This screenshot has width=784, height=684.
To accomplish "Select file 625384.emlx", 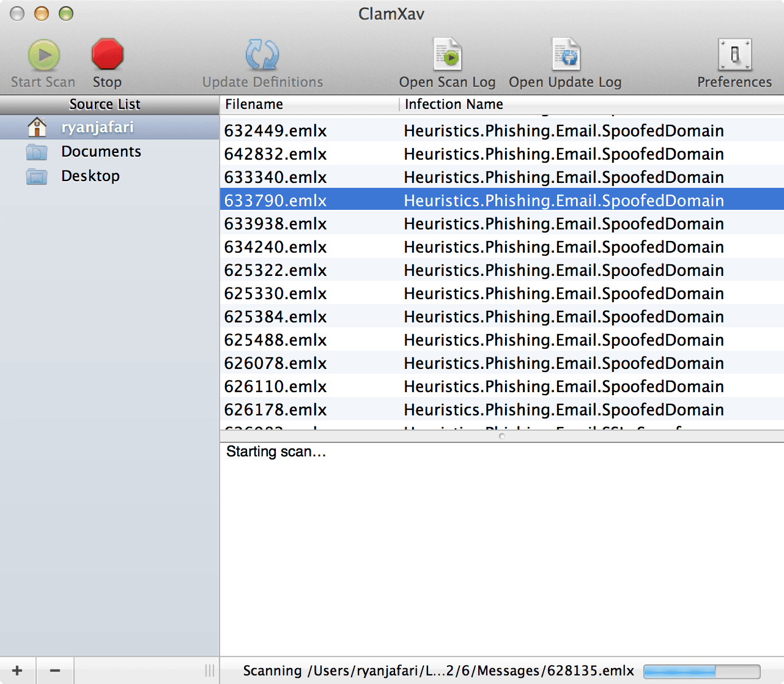I will coord(275,317).
